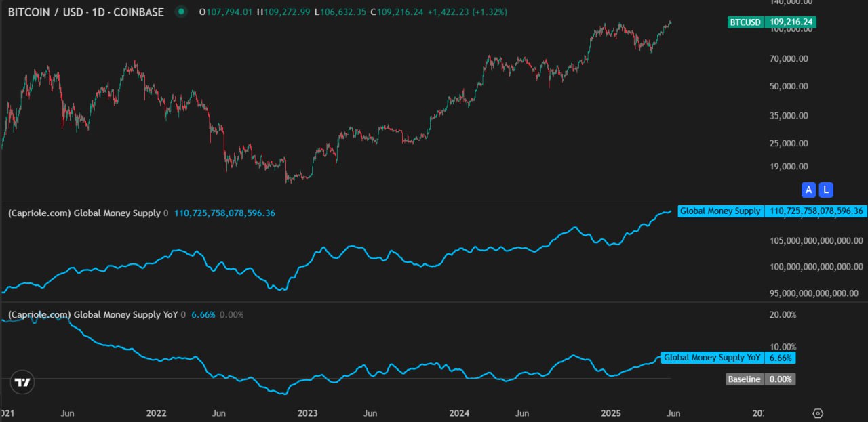Click the Jun label between 2023 and 2024
This screenshot has width=868, height=422.
370,413
